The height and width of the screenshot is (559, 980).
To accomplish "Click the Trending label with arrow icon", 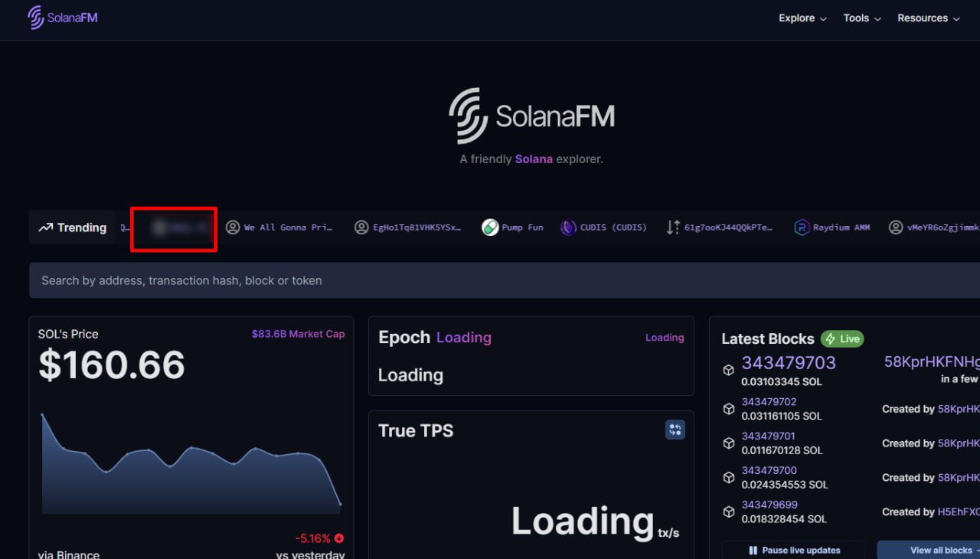I will coord(72,227).
